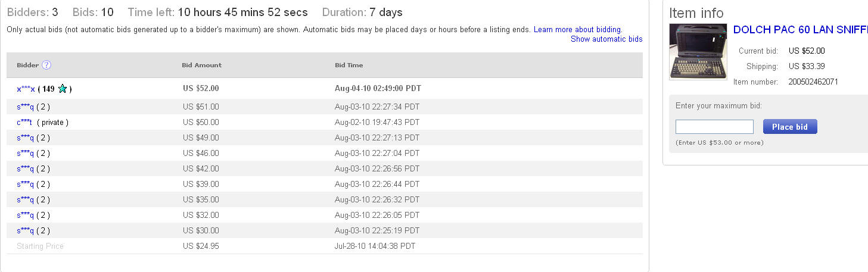Click the Bidder help question mark icon
The image size is (868, 272).
[x=46, y=65]
